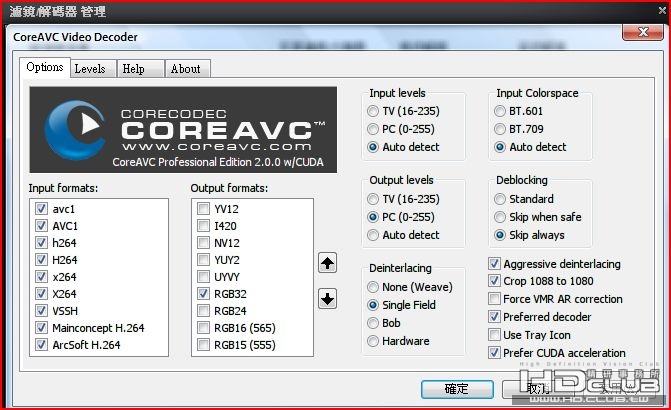Uncheck the RGB32 output format
671x410 pixels.
tap(203, 294)
